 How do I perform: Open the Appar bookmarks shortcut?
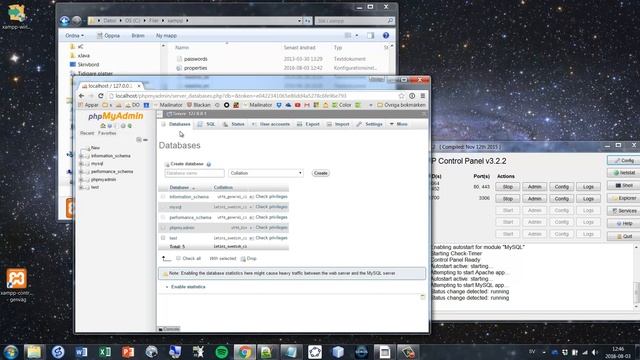pos(88,105)
